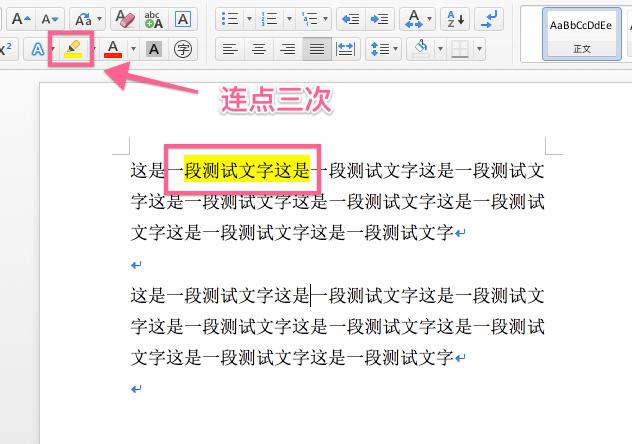
Task: Apply the red font color A
Action: pyautogui.click(x=113, y=49)
